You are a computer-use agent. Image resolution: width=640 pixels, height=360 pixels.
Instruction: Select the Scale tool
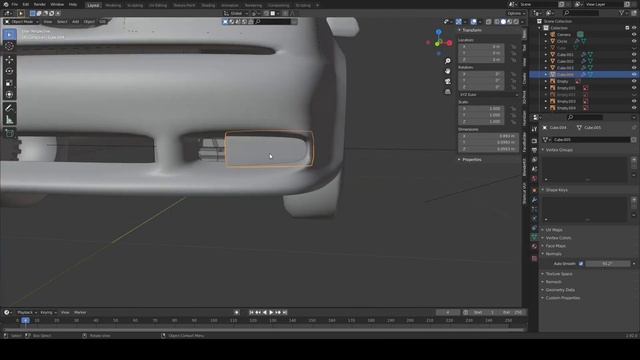tap(9, 83)
